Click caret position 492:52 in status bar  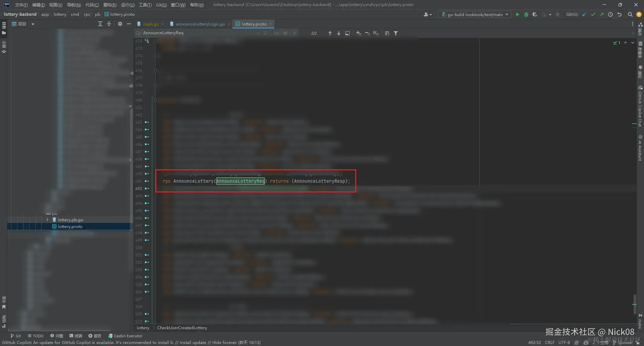pos(534,342)
